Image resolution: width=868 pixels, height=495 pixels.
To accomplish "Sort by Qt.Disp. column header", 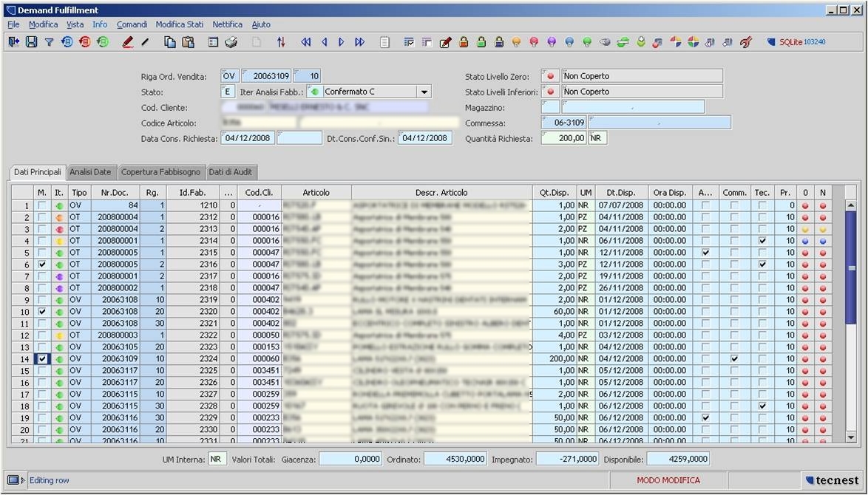I will pyautogui.click(x=554, y=193).
